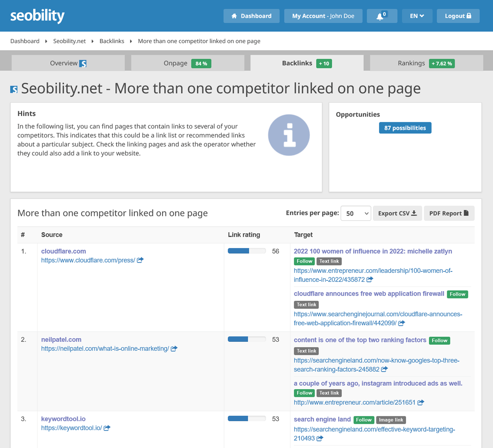Click the 87 possibilities badge
Screen dimensions: 493x448
tap(405, 128)
